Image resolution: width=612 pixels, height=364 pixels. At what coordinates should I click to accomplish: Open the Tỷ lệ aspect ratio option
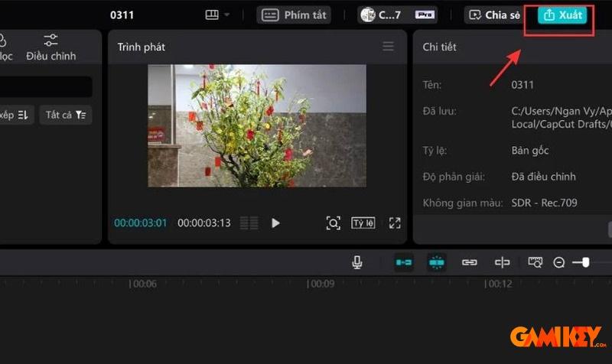coord(363,223)
